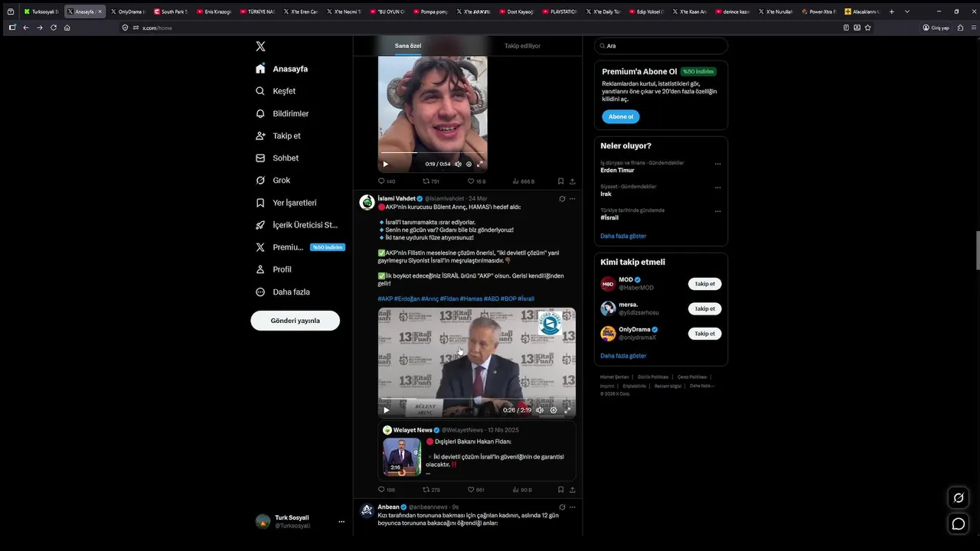Expand Daha fazla menu in sidebar
Screen dimensions: 980x551
pos(283,292)
